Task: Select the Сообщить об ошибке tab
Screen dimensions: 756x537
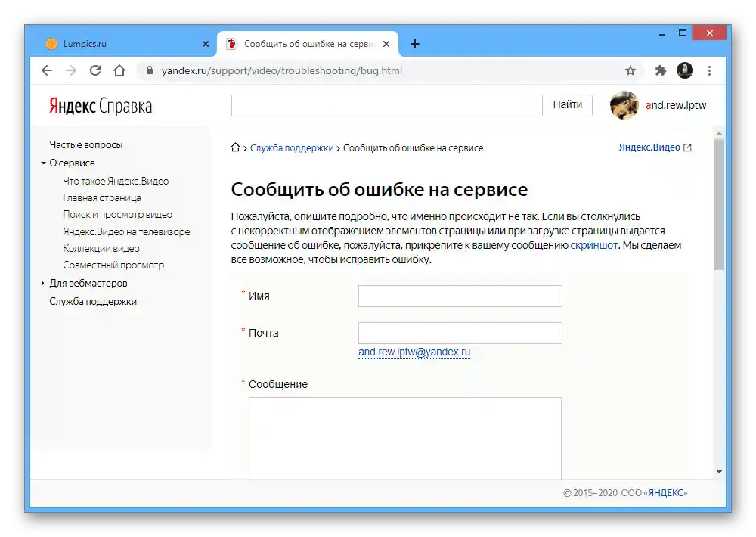Action: coord(308,44)
